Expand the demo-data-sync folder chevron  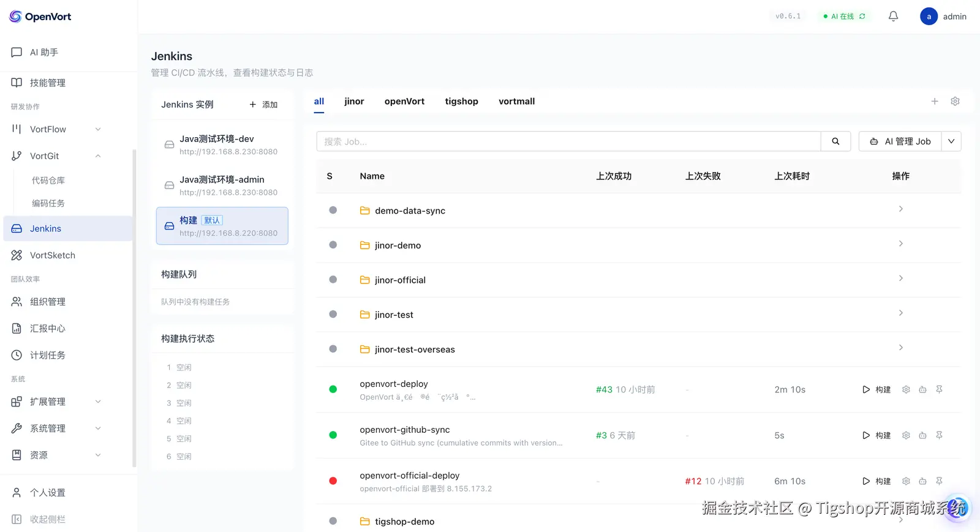[x=900, y=209]
